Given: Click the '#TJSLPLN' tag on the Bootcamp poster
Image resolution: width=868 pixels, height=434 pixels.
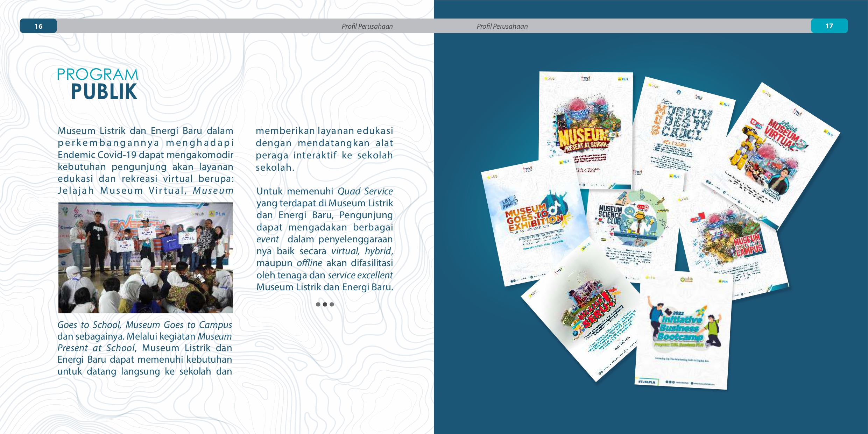Looking at the screenshot, I should click(647, 382).
